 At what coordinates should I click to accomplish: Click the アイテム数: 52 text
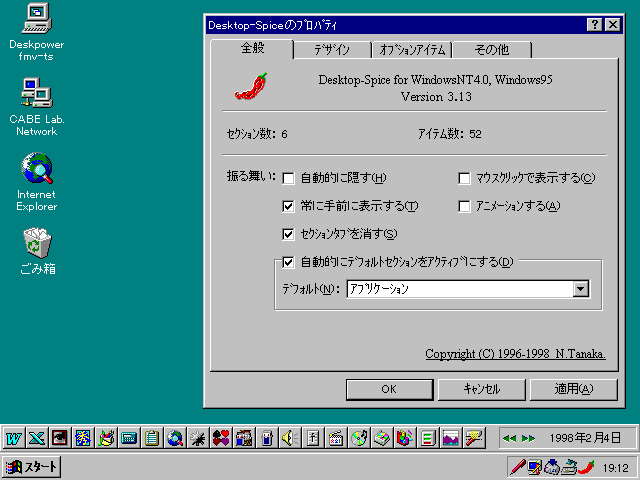click(x=449, y=134)
